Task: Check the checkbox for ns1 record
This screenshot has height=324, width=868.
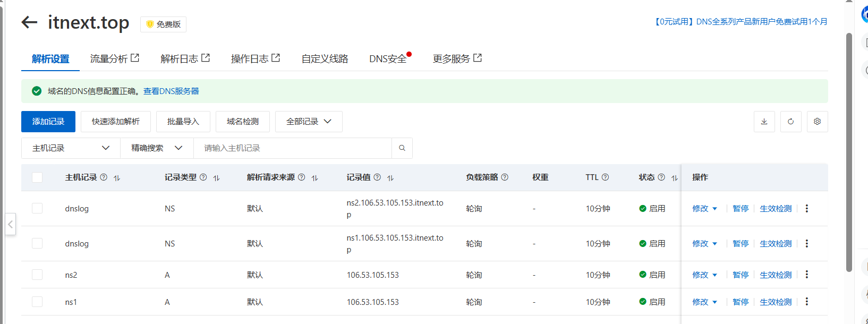Action: pyautogui.click(x=37, y=302)
